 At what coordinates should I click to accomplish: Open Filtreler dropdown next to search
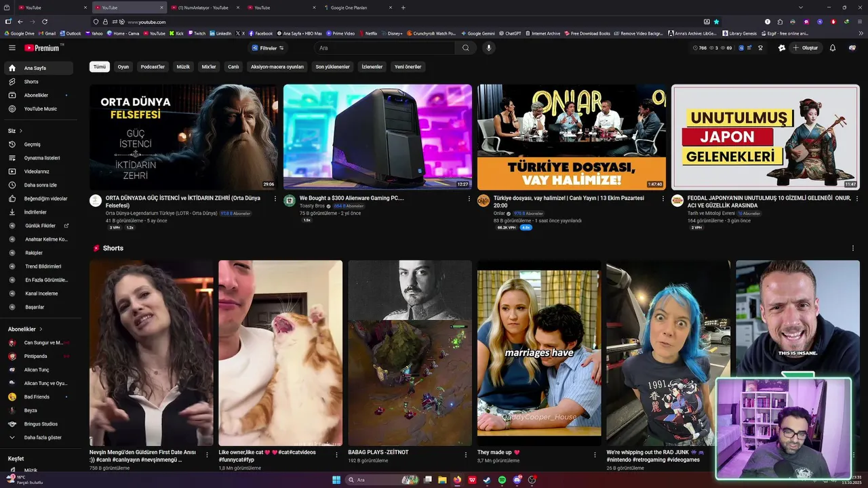(268, 48)
